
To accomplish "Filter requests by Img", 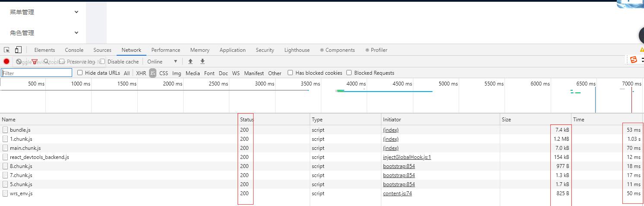I will pos(177,73).
